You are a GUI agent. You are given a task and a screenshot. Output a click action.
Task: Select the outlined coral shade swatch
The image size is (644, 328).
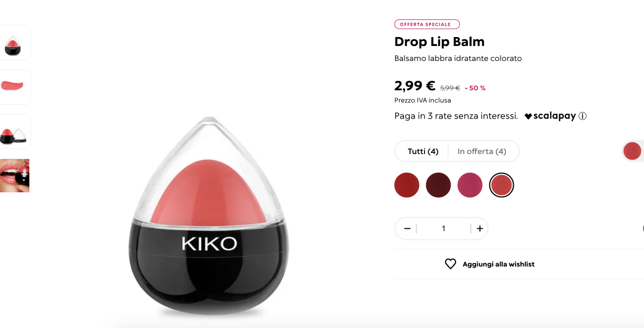(502, 185)
